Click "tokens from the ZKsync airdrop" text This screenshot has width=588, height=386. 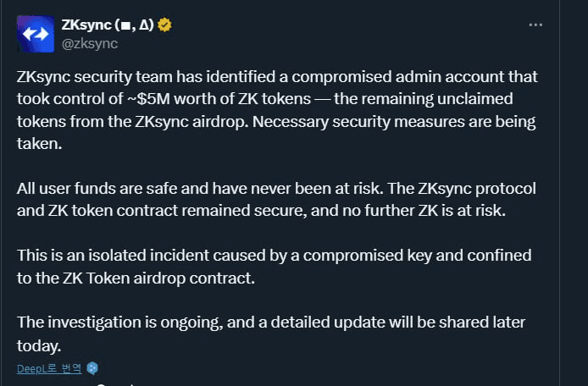pos(119,121)
